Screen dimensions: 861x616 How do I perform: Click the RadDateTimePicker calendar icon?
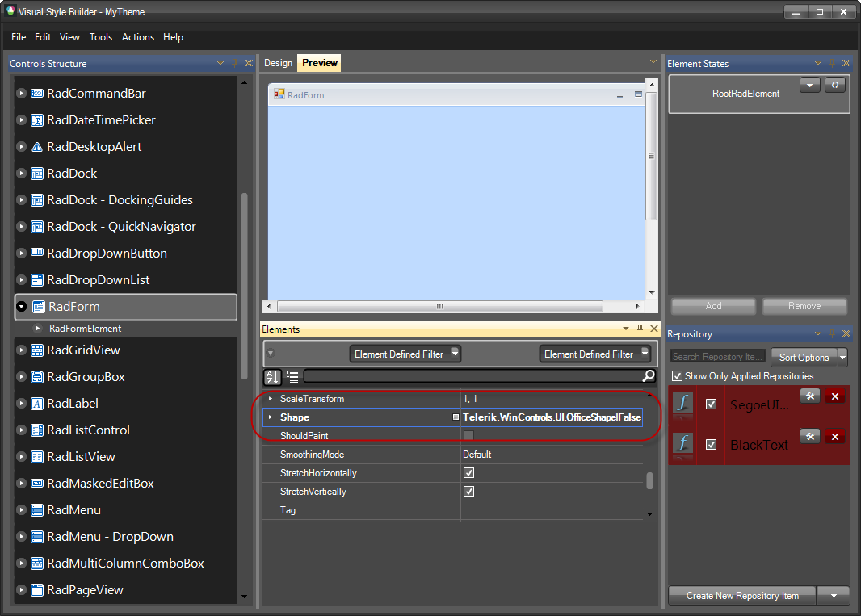point(37,120)
